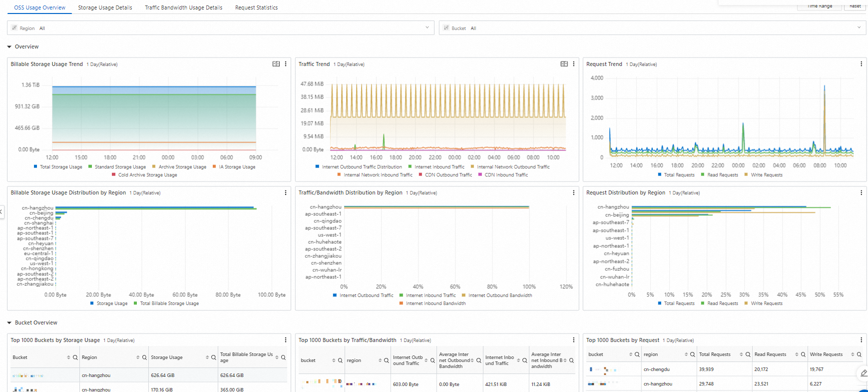Open more options for Top 1000 Buckets by Storage Usage
This screenshot has width=868, height=392.
pyautogui.click(x=286, y=340)
